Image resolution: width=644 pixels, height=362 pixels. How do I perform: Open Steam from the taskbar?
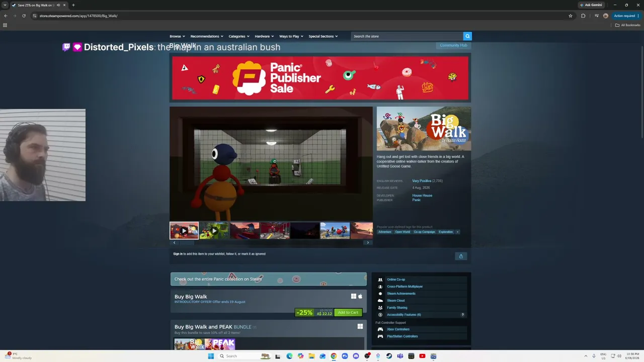point(389,356)
